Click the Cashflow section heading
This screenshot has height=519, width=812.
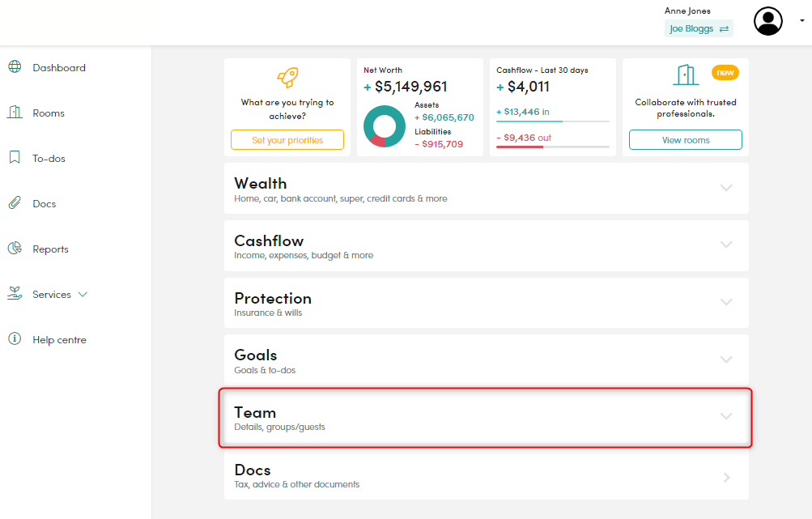coord(269,240)
